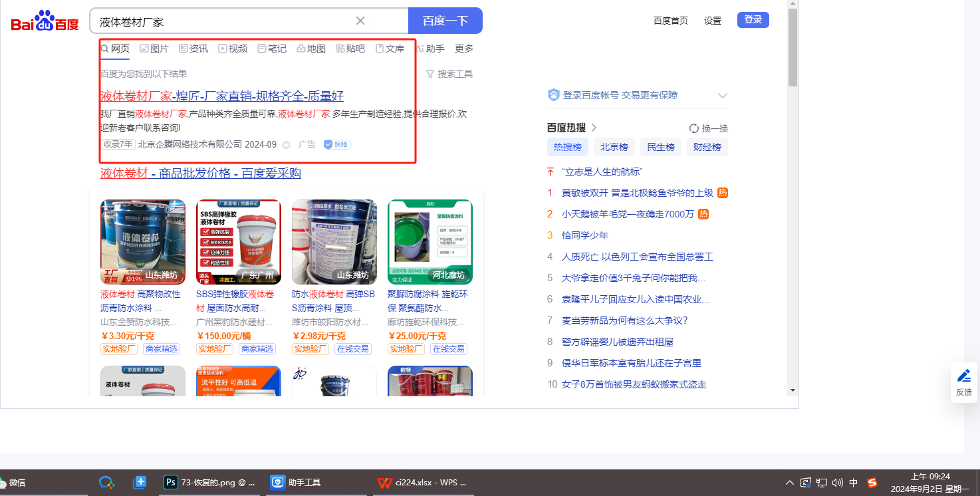Screen dimensions: 980x496
Task: Click 在线交易 tag under 潍坊市皎阳 product
Action: tap(353, 349)
